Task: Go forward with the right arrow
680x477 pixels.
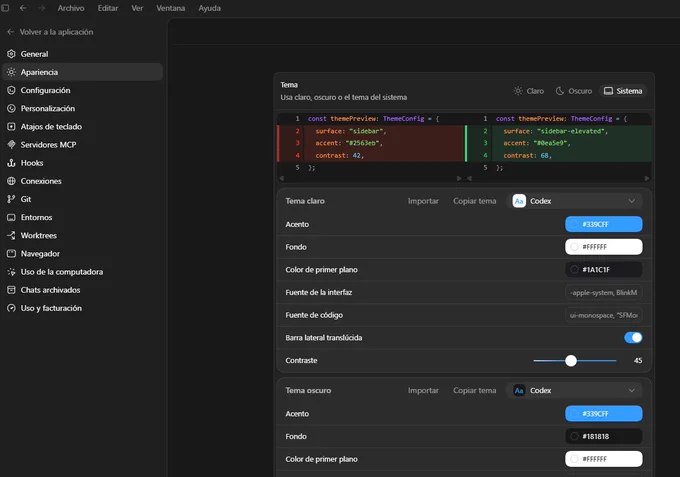Action: tap(41, 8)
